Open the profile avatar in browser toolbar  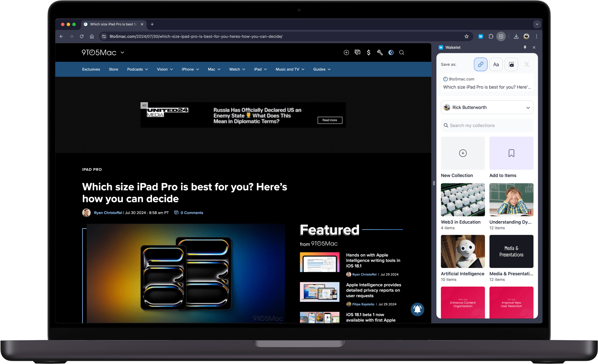click(526, 36)
